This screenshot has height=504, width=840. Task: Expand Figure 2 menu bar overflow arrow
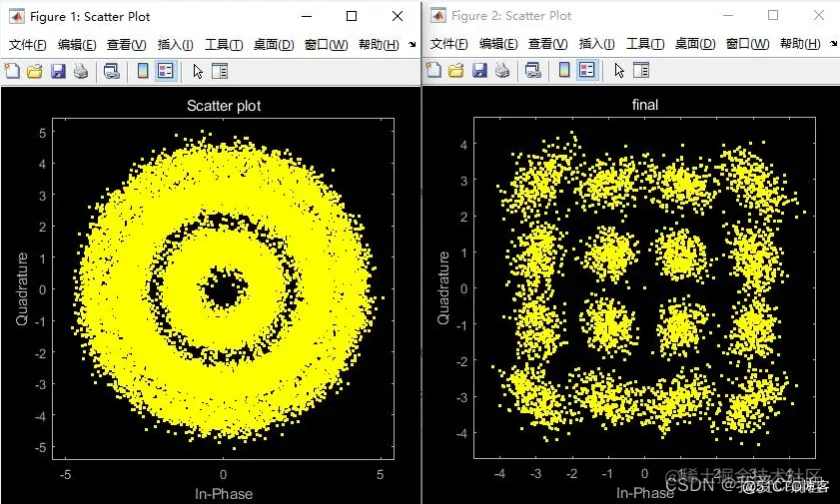[x=834, y=43]
